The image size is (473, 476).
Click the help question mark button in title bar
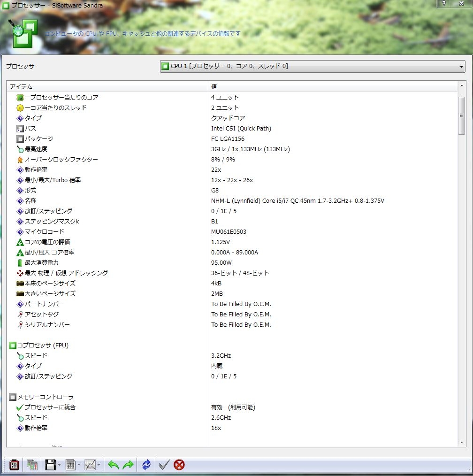coord(443,3)
